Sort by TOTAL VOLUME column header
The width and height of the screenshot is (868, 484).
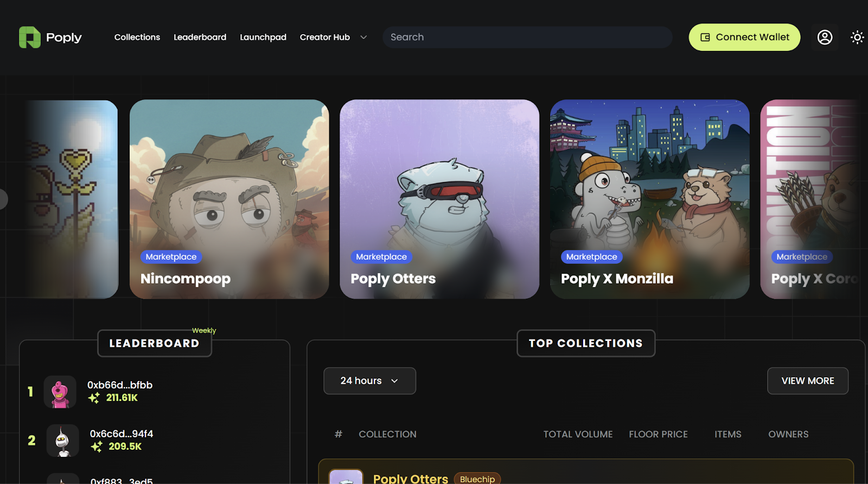pos(578,434)
